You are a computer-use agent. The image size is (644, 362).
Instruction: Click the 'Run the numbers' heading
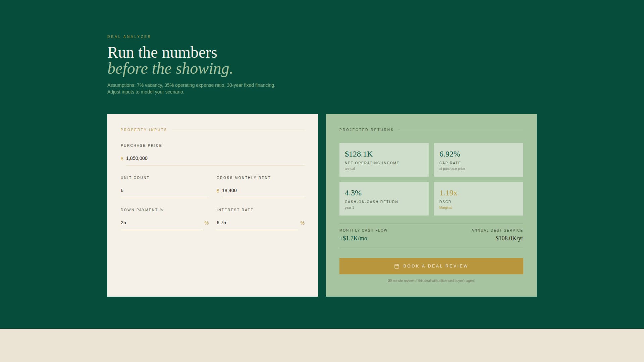pyautogui.click(x=162, y=53)
